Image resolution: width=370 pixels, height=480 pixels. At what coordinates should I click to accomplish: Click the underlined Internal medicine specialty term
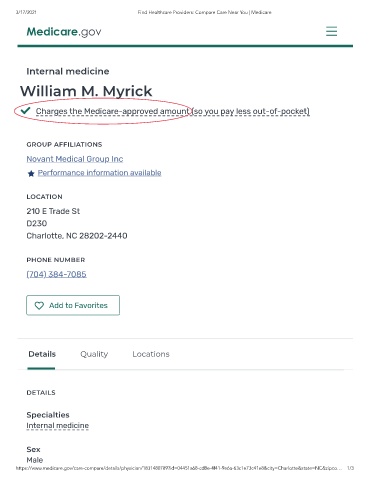58,426
